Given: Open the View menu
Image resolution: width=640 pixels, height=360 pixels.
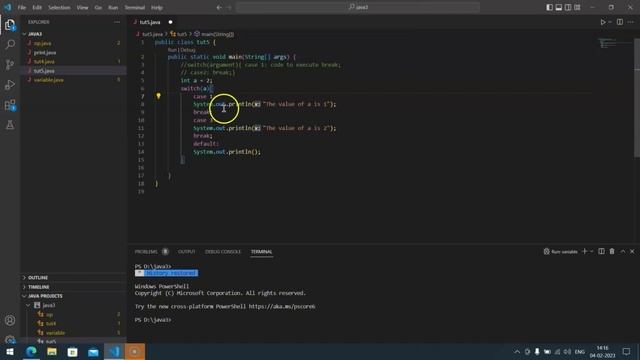Looking at the screenshot, I should point(82,7).
